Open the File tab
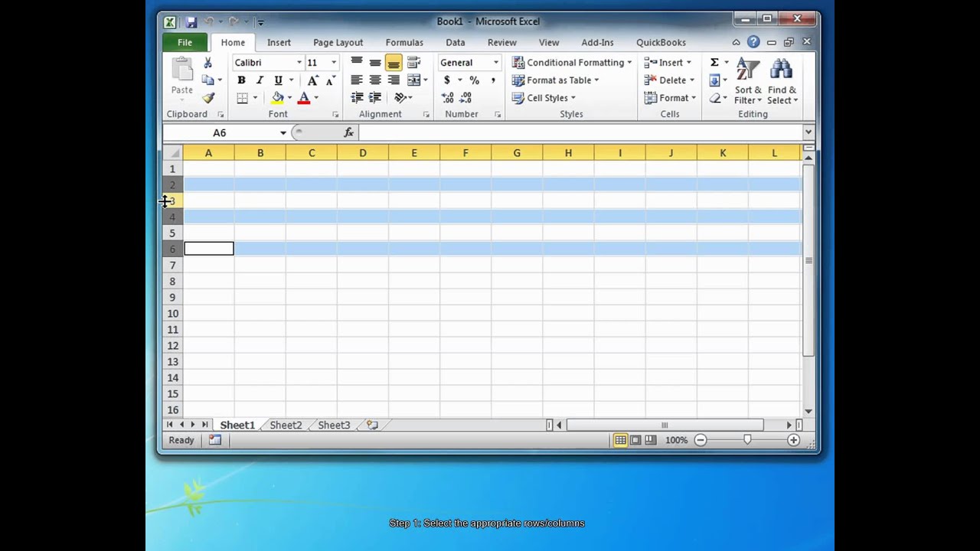The height and width of the screenshot is (551, 980). tap(185, 43)
